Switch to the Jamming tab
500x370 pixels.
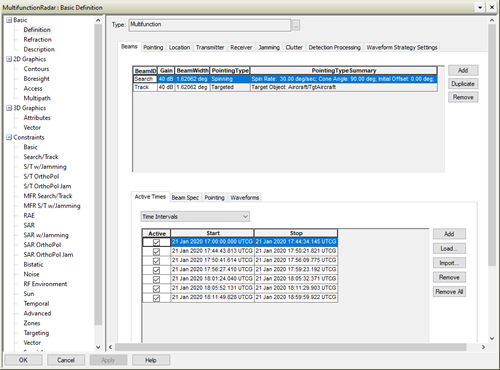point(269,48)
